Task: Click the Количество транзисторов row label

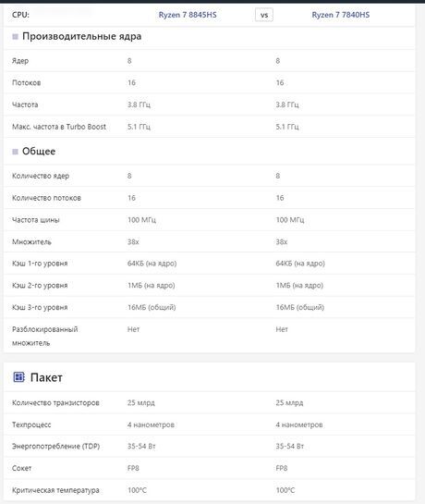Action: [x=55, y=403]
